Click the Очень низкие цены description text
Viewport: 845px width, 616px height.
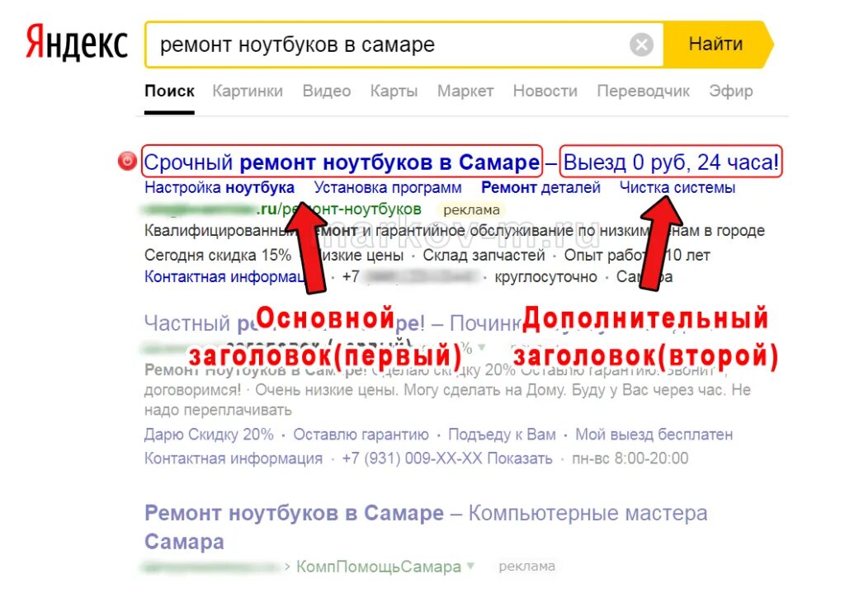327,389
